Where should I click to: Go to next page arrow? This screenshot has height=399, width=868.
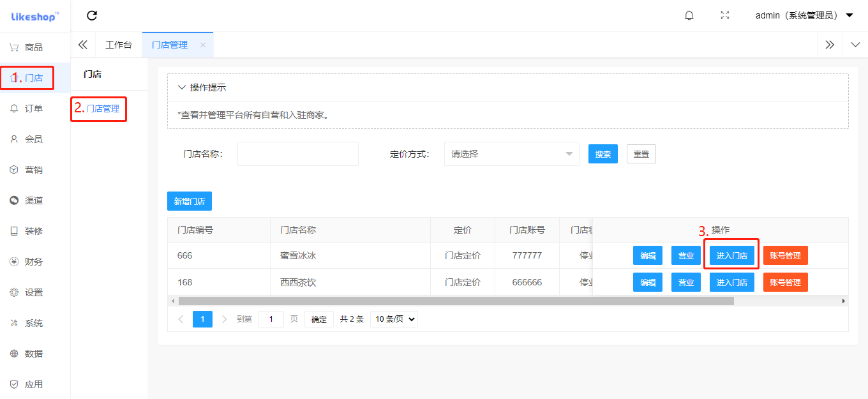224,319
